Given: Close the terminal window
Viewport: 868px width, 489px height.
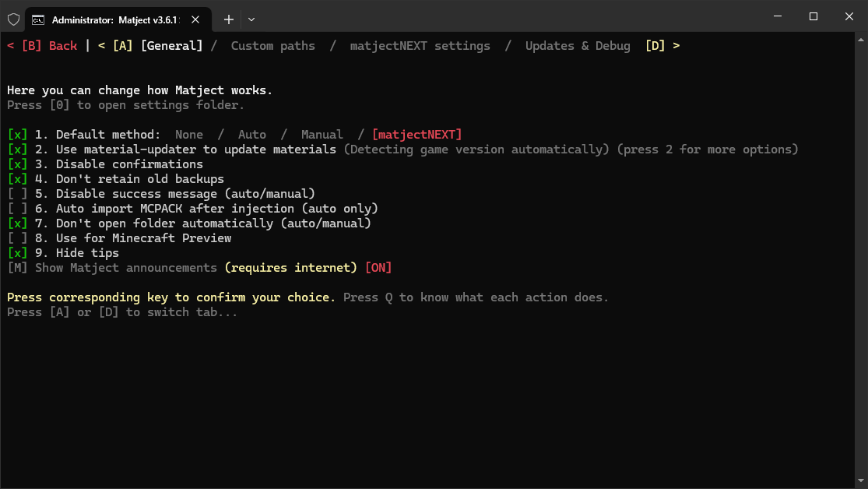Looking at the screenshot, I should point(849,16).
